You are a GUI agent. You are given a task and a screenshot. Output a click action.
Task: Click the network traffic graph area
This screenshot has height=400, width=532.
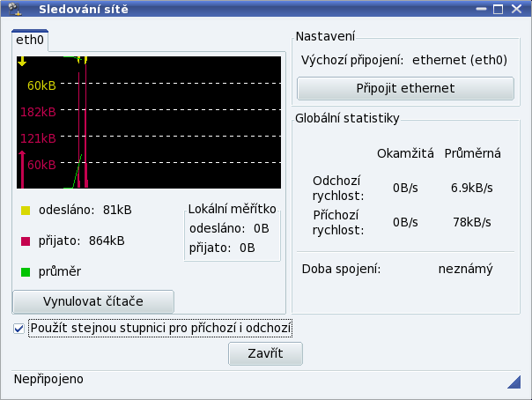point(149,122)
